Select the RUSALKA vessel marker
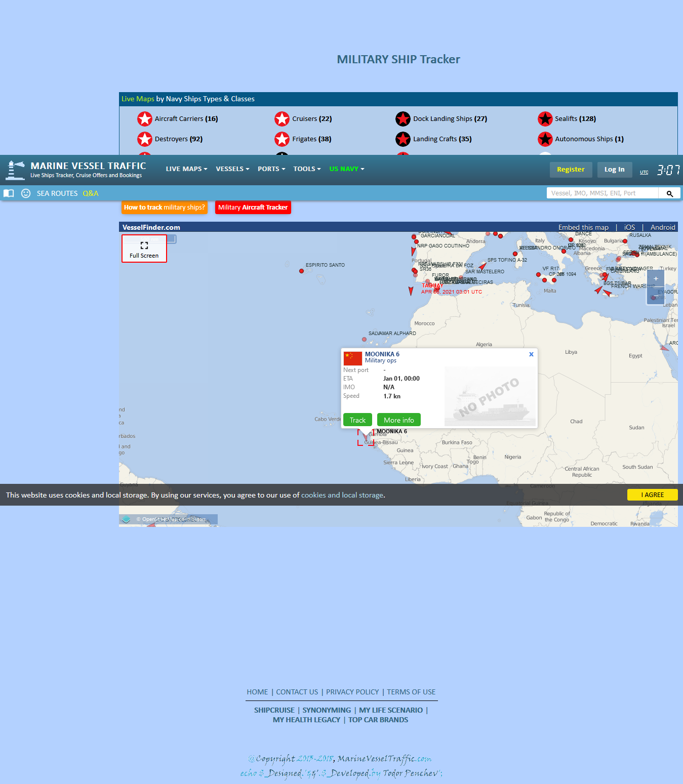Image resolution: width=683 pixels, height=784 pixels. (x=625, y=241)
